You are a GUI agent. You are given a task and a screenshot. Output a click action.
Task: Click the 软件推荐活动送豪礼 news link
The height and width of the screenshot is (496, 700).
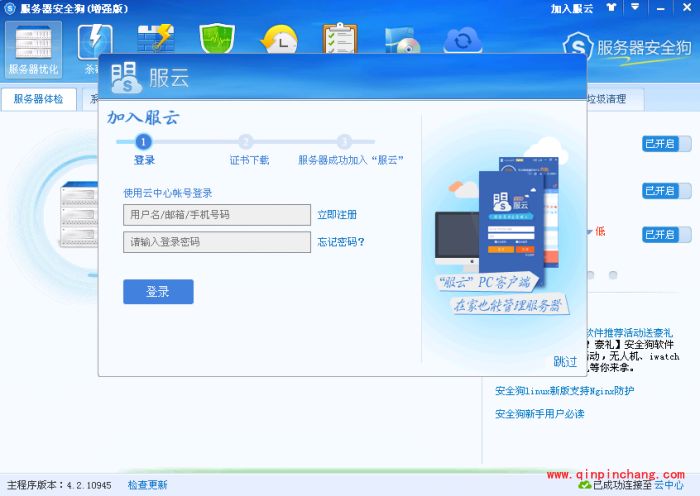[x=629, y=333]
